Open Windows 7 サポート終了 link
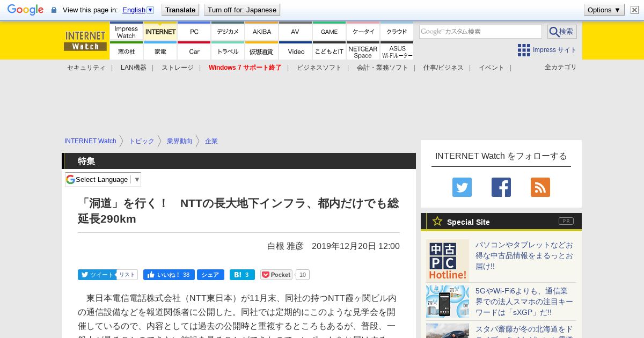Viewport: 644px width, 338px height. tap(245, 68)
